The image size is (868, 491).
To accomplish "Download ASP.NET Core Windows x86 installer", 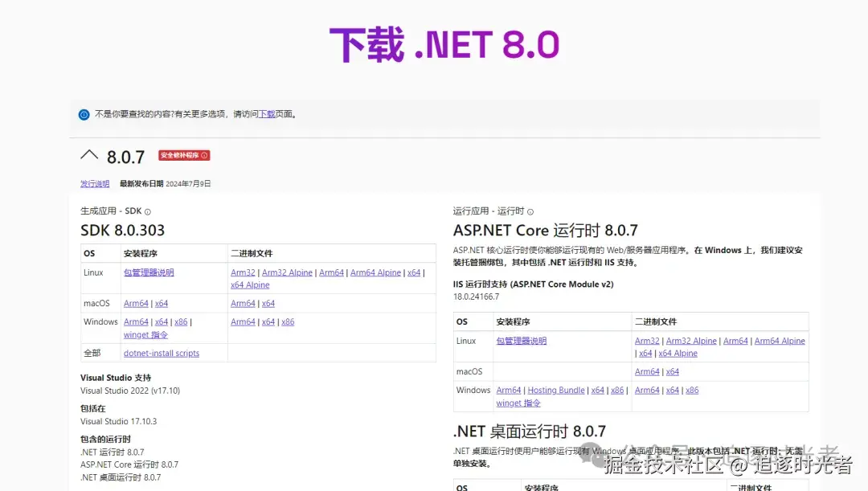I will tap(617, 391).
